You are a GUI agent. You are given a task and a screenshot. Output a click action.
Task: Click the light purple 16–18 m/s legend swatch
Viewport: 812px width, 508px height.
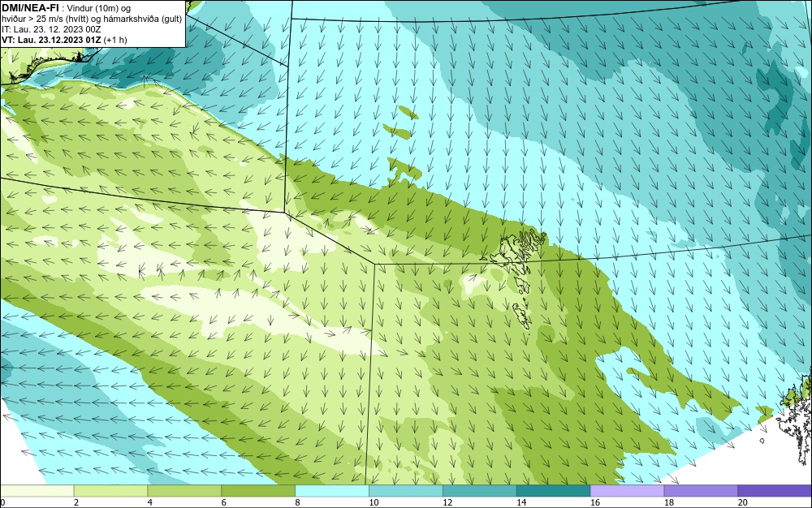[627, 491]
